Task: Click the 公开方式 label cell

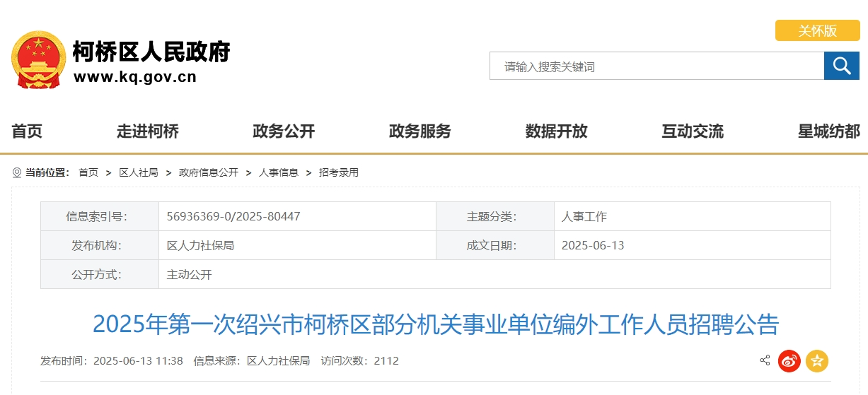Action: click(x=100, y=274)
